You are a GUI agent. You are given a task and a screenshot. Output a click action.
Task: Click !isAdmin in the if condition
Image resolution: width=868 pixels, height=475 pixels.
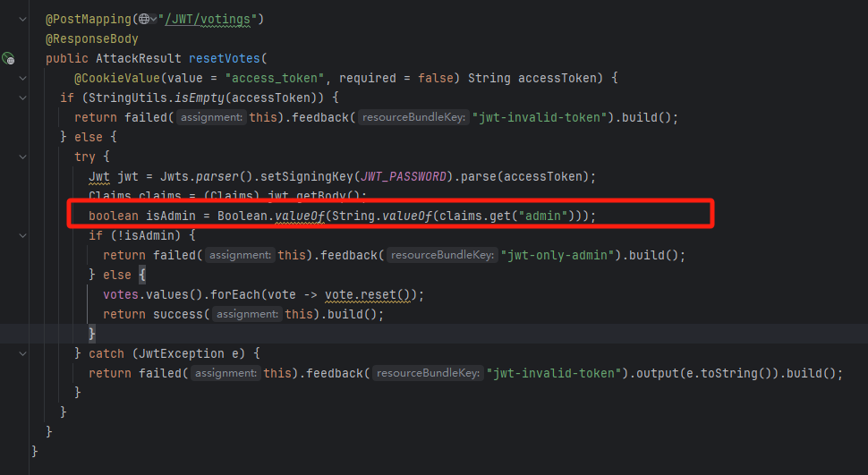point(149,235)
